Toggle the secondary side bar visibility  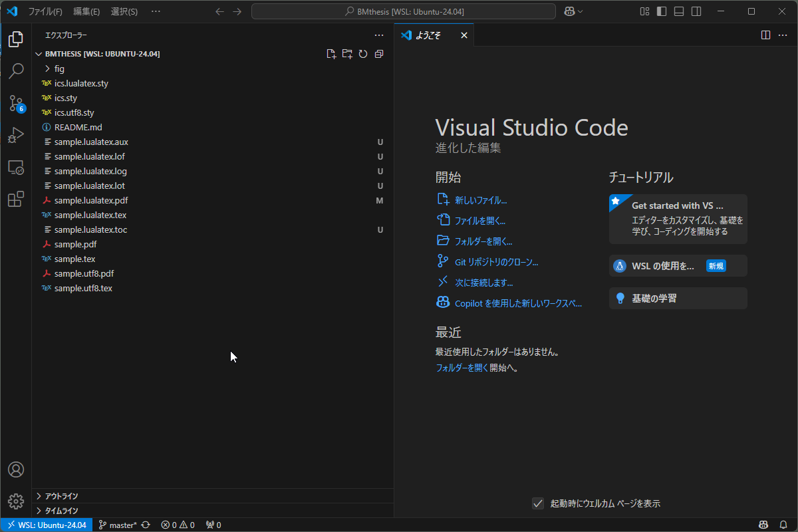click(696, 11)
